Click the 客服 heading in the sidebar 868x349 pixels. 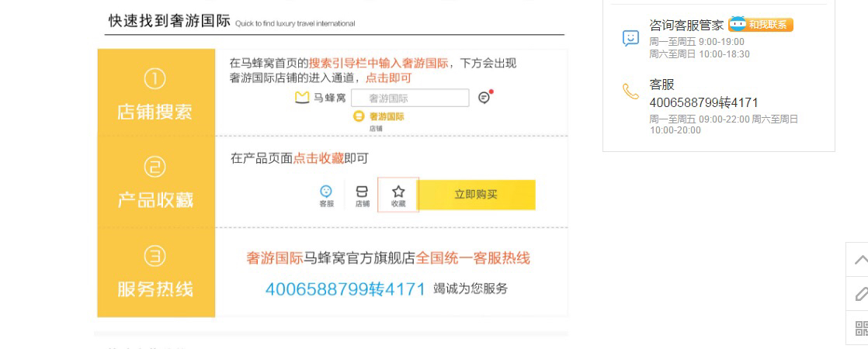[x=662, y=85]
